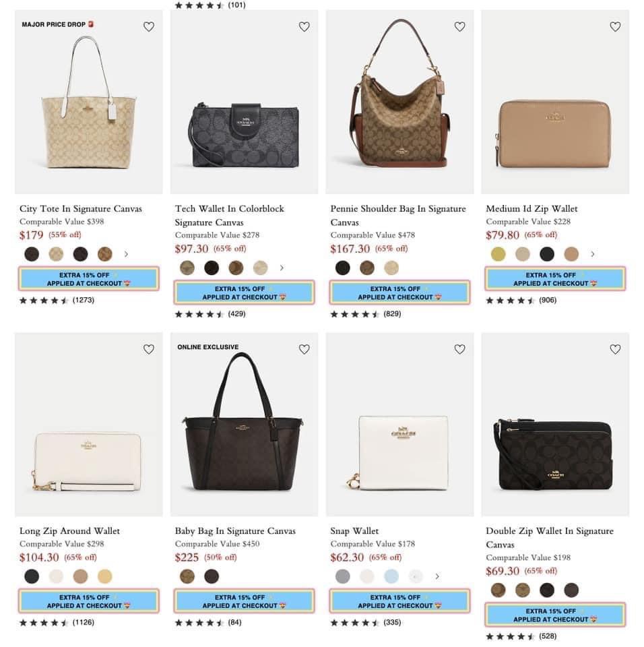
Task: Favorite the Double Zip Wallet heart icon
Action: [x=615, y=349]
